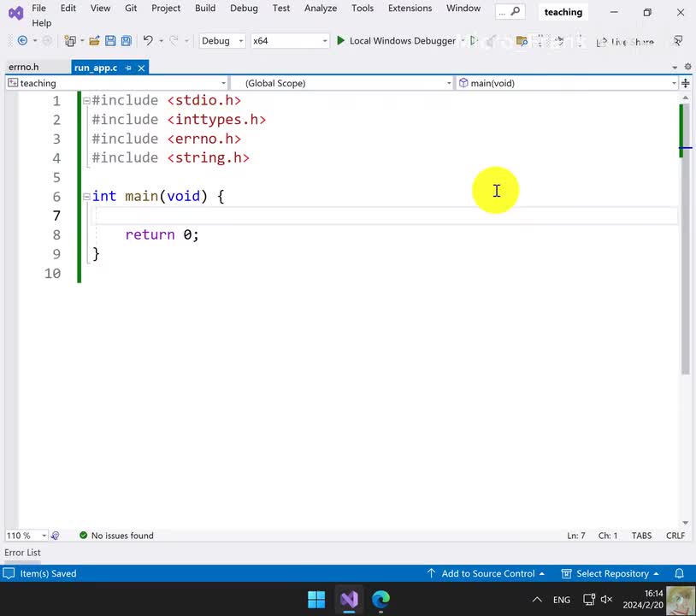Viewport: 696px width, 616px height.
Task: Click the Open File folder icon
Action: [x=94, y=41]
